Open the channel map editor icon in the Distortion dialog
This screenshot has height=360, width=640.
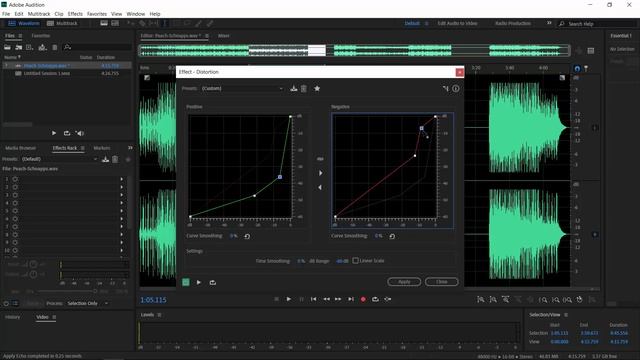(x=445, y=89)
